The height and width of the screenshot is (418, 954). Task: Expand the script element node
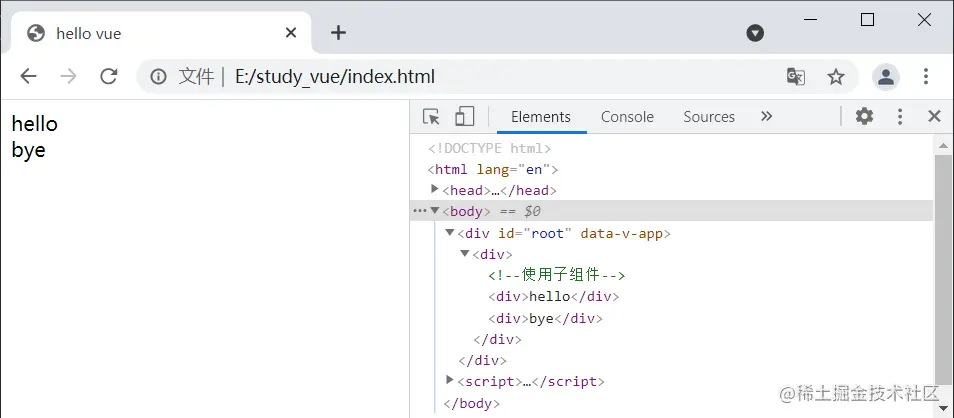pyautogui.click(x=450, y=380)
